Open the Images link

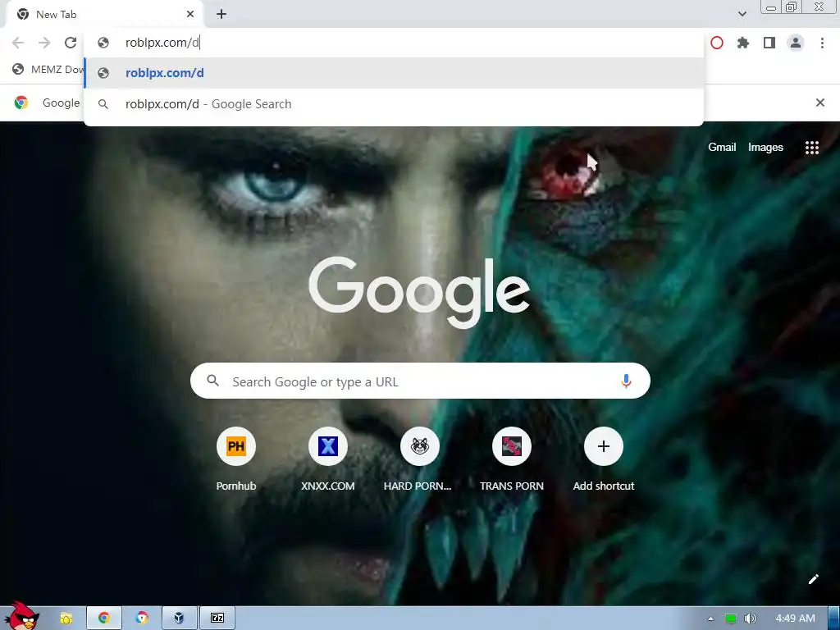[x=765, y=148]
